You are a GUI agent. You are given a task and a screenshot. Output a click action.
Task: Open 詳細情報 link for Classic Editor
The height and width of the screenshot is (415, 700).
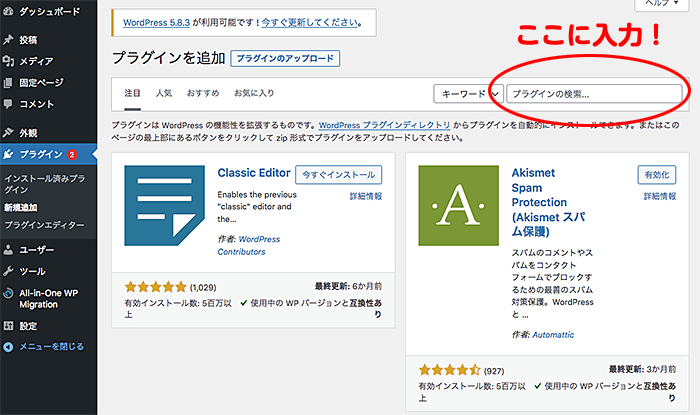(366, 196)
